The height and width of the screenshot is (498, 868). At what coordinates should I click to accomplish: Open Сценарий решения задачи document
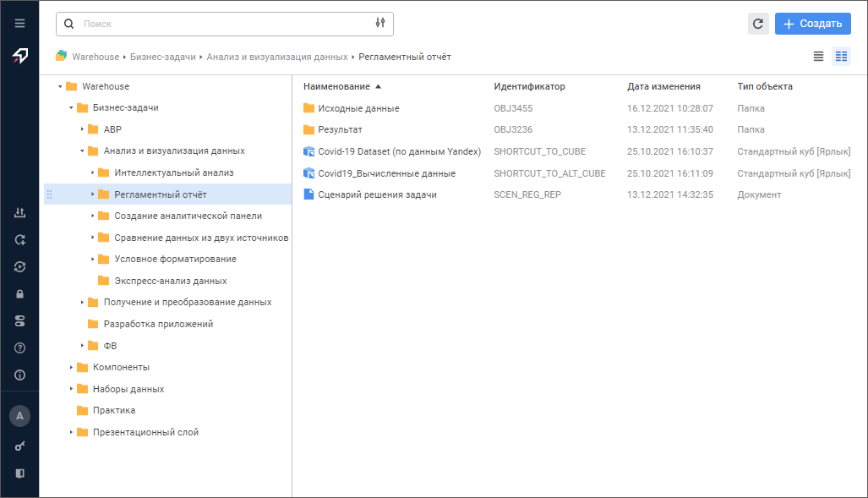click(x=377, y=194)
